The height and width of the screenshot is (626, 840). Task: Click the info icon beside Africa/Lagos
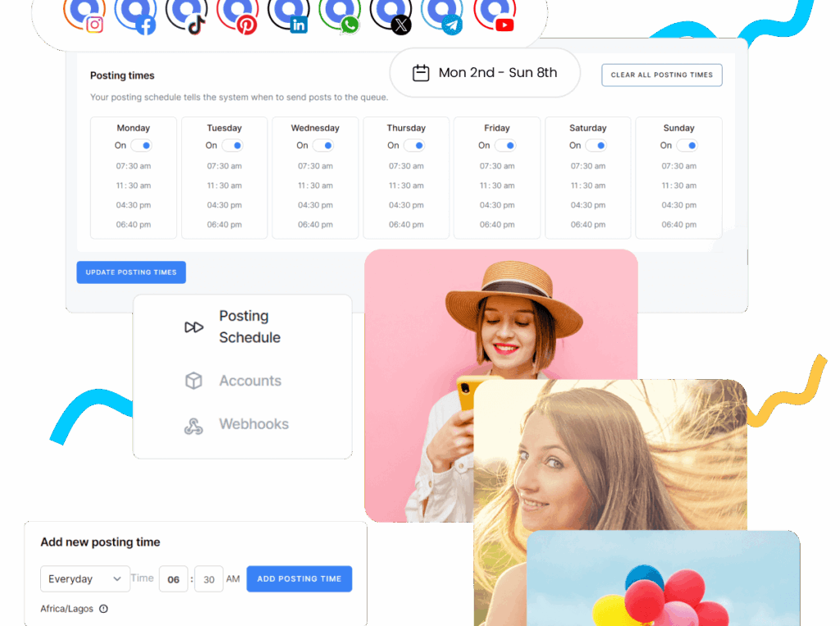click(103, 609)
